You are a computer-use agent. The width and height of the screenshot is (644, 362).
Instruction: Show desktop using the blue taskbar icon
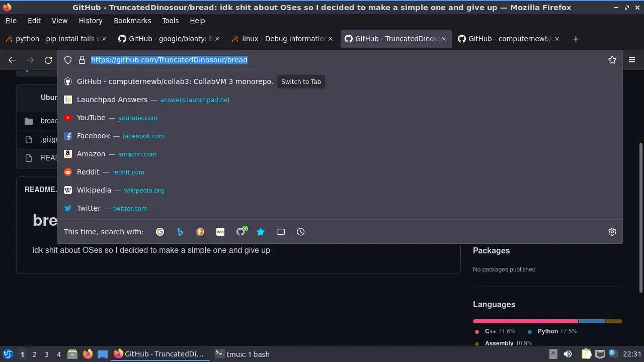pyautogui.click(x=103, y=354)
